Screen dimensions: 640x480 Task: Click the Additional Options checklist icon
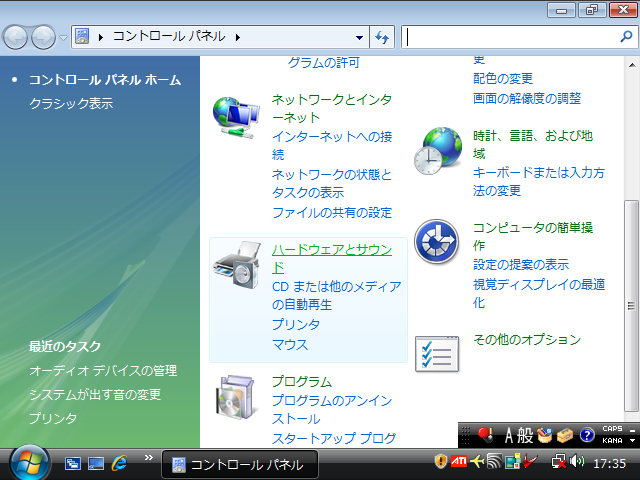click(x=437, y=354)
